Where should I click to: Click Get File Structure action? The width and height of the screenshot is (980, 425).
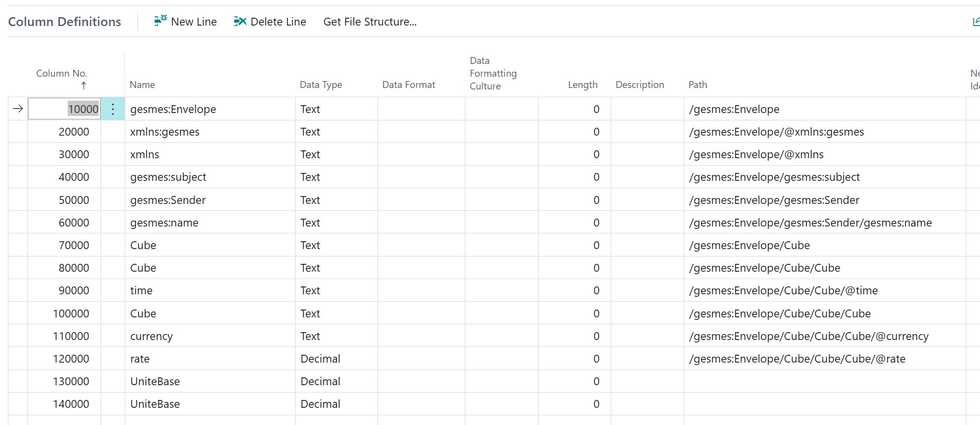coord(370,22)
